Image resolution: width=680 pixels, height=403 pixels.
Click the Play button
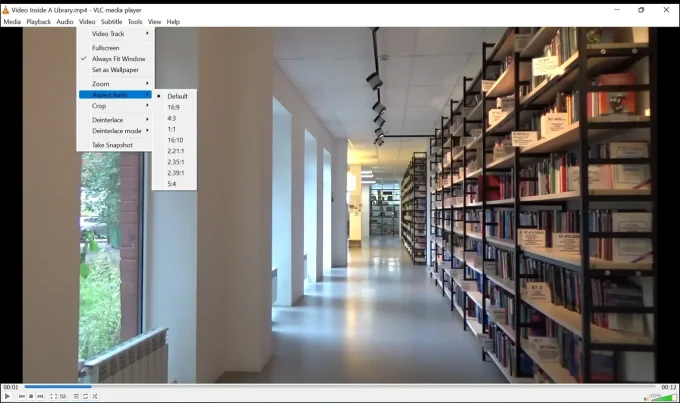click(7, 397)
